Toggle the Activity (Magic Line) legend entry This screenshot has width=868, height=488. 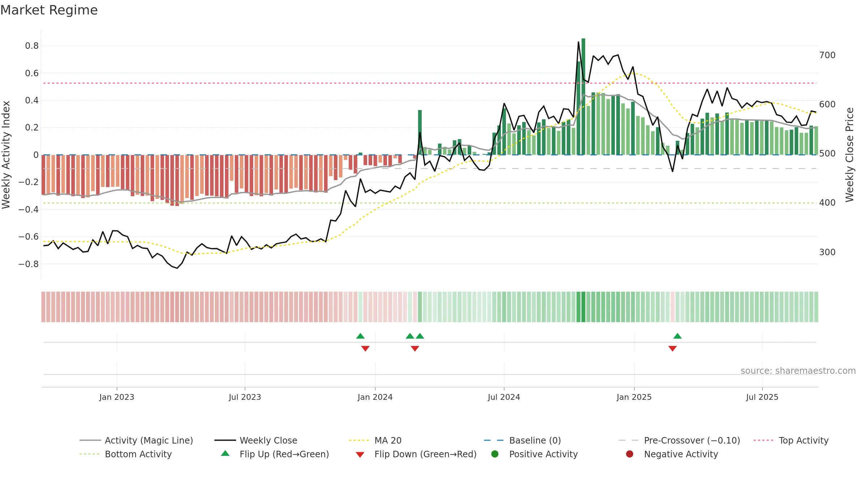point(136,440)
